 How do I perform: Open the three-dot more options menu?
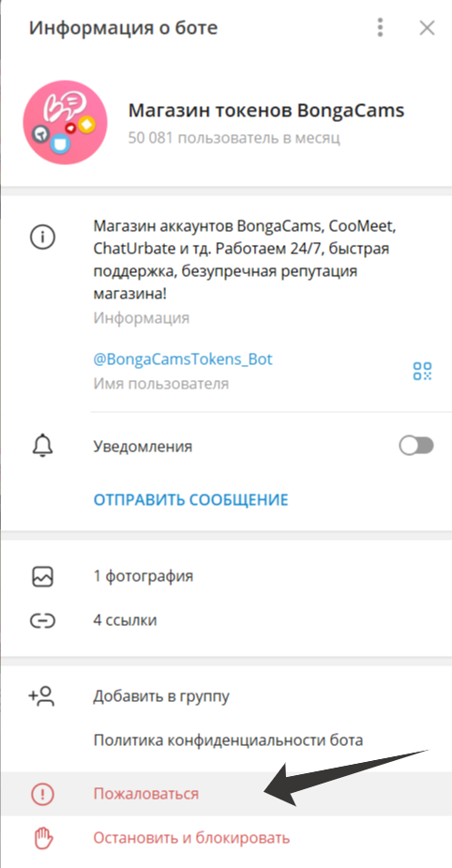pos(380,27)
